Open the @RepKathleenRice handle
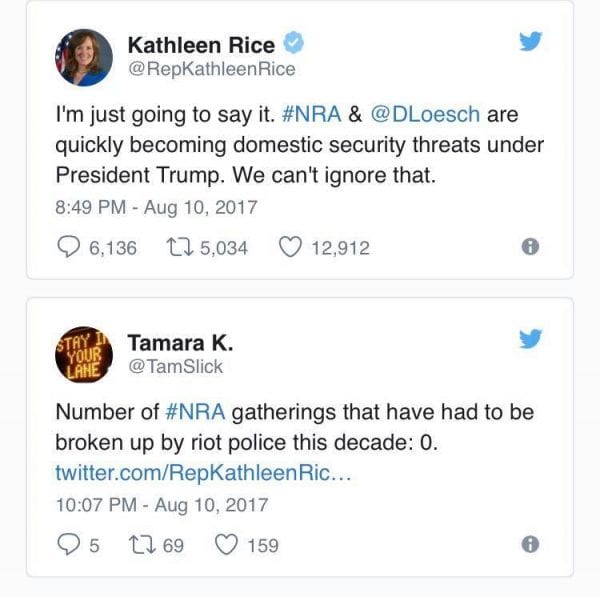 212,69
